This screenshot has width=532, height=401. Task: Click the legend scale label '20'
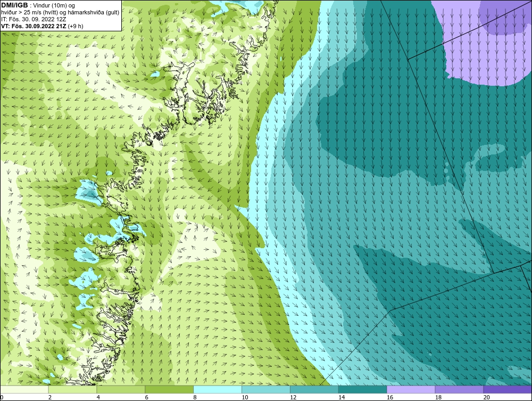pyautogui.click(x=487, y=397)
